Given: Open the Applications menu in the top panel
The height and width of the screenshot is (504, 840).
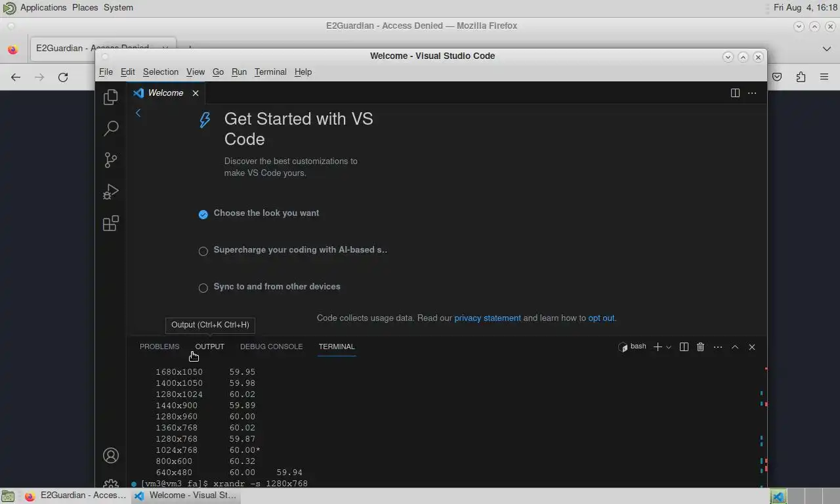Looking at the screenshot, I should click(43, 8).
